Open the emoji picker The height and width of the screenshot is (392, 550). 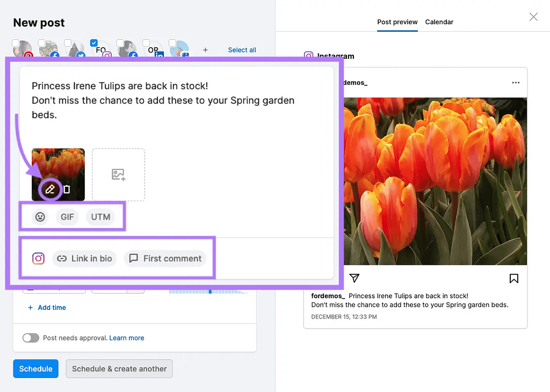(x=39, y=217)
